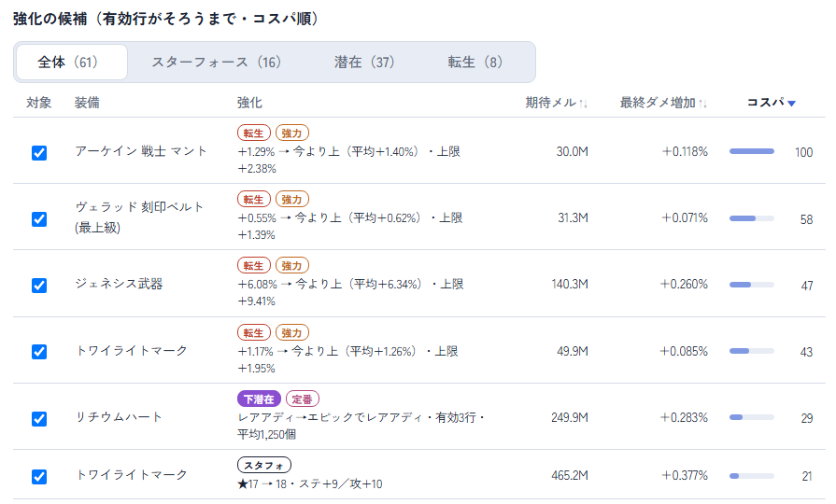The image size is (836, 504).
Task: Switch to スターフォース (16) tab
Action: 216,63
